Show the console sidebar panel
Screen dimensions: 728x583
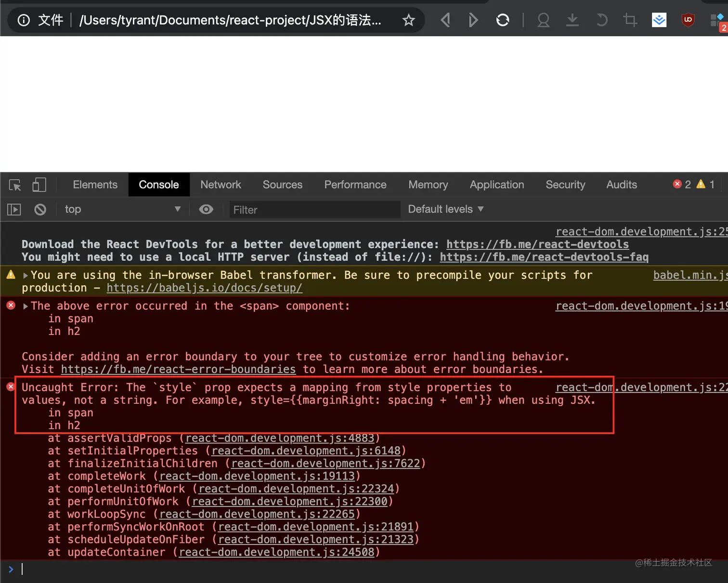click(14, 210)
